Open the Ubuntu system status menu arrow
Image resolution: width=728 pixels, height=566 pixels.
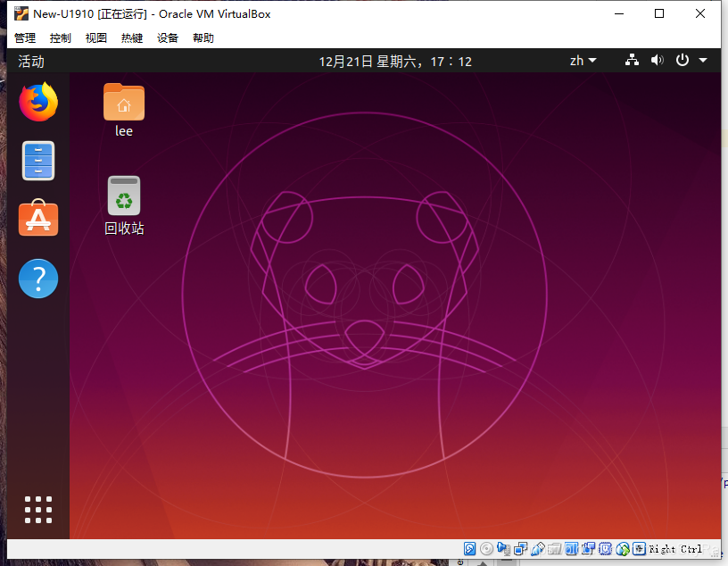(701, 60)
